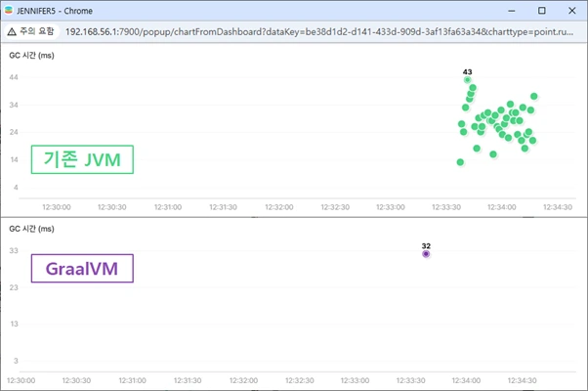Click the upper chart GC 시간 (ms) title
588x391 pixels.
[x=31, y=56]
